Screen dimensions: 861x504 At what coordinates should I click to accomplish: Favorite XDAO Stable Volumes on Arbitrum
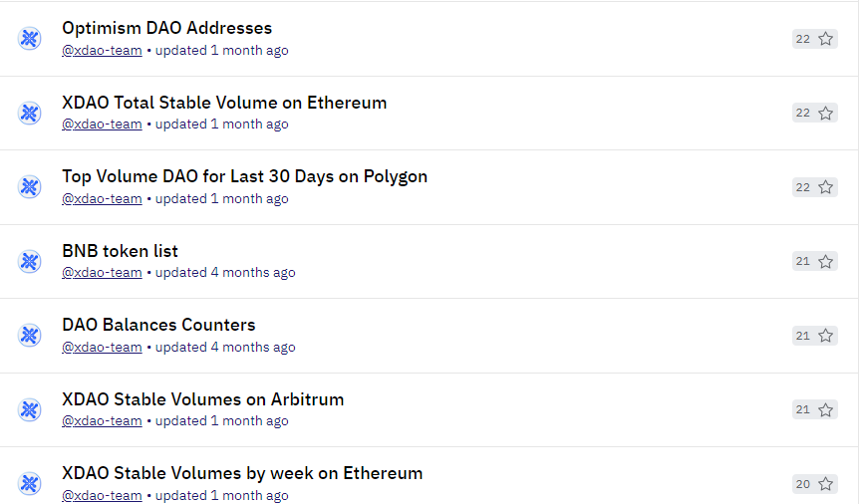click(x=825, y=409)
